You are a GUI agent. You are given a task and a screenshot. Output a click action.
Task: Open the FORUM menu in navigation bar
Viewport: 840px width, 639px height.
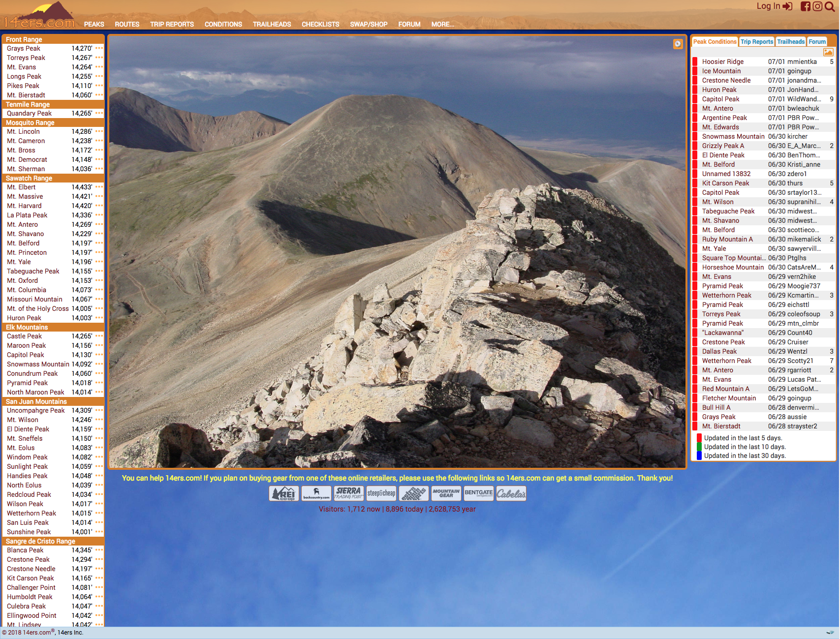(409, 24)
